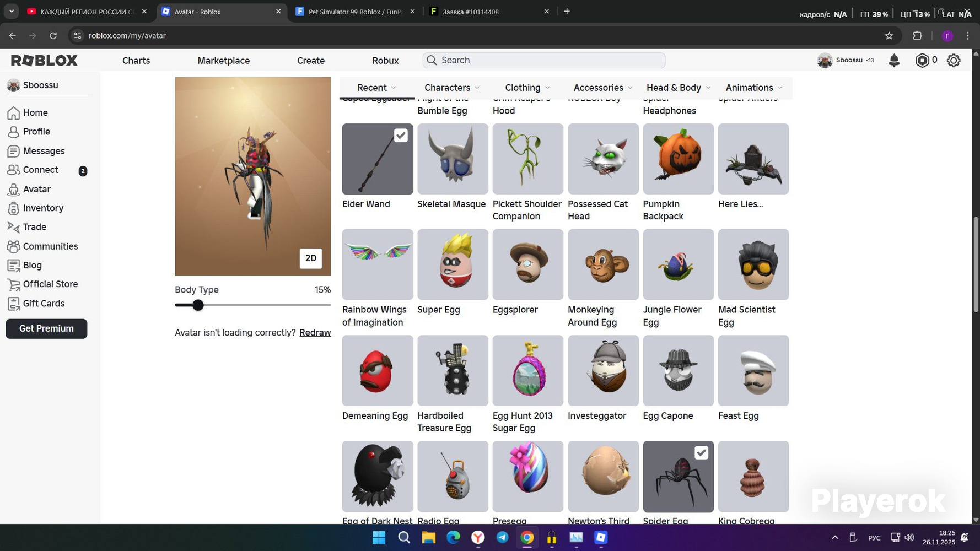Open the Official Store cart icon
980x551 pixels.
click(x=14, y=284)
